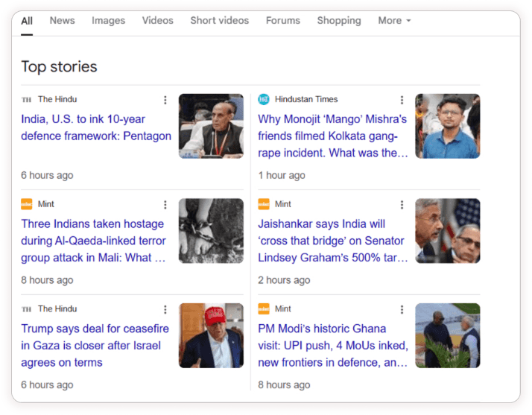Expand the More dropdown menu

point(394,21)
